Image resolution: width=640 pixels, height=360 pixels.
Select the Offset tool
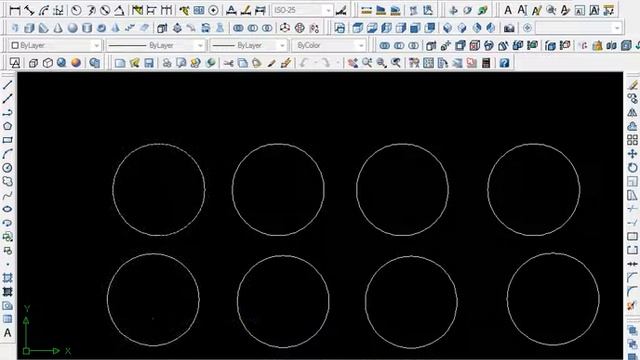point(632,126)
